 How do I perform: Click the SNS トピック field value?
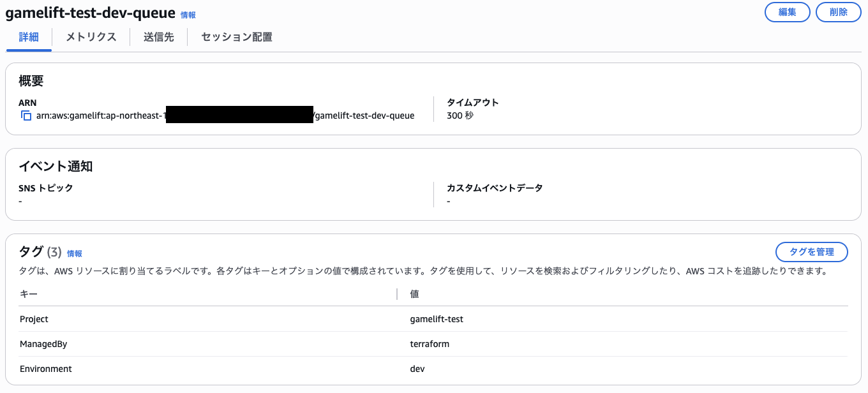(20, 201)
